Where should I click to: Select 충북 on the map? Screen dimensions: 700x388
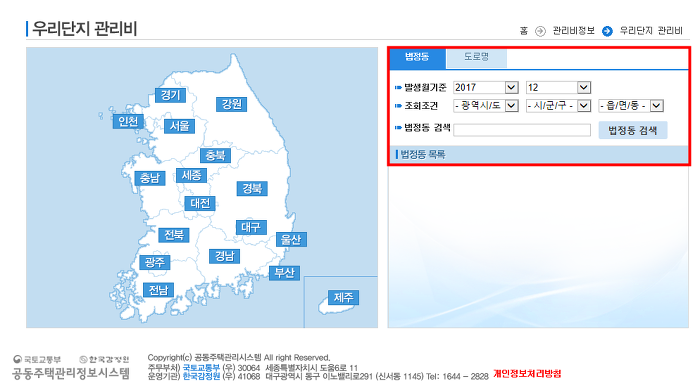(x=215, y=156)
